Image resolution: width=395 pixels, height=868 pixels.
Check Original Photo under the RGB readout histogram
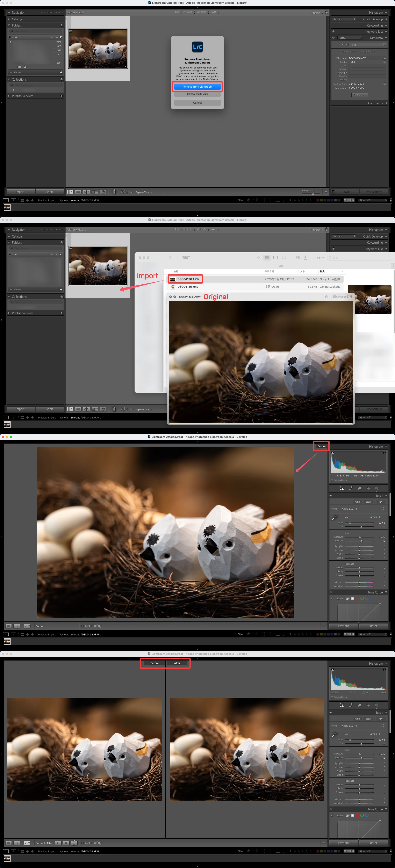click(x=332, y=480)
